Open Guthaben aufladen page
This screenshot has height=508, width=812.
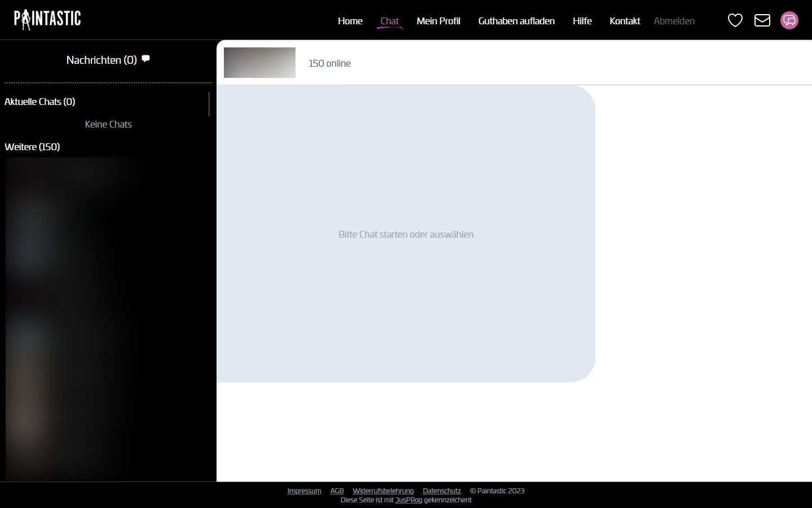point(516,21)
